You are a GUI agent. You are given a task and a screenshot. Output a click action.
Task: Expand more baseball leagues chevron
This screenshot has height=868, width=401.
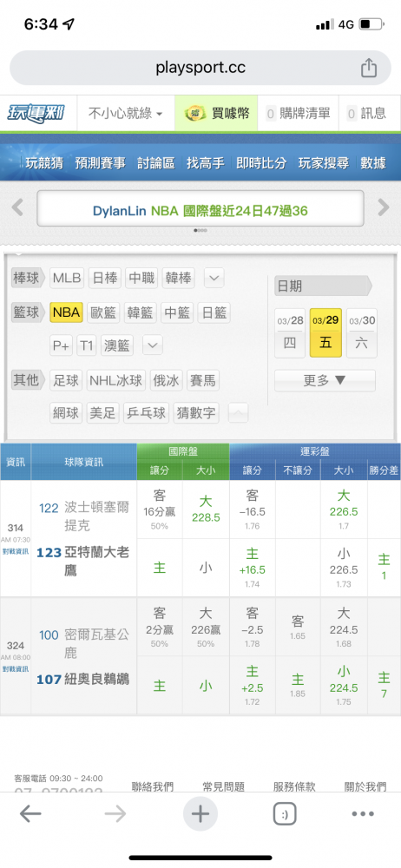pyautogui.click(x=214, y=278)
